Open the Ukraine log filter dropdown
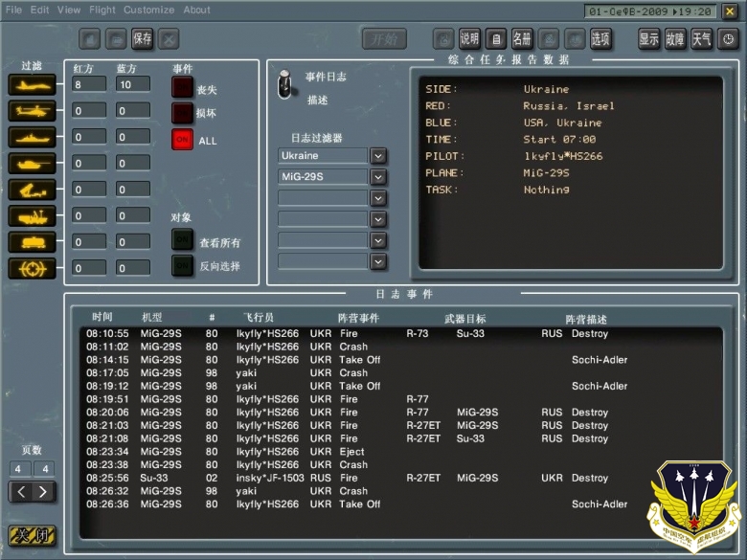 (378, 156)
